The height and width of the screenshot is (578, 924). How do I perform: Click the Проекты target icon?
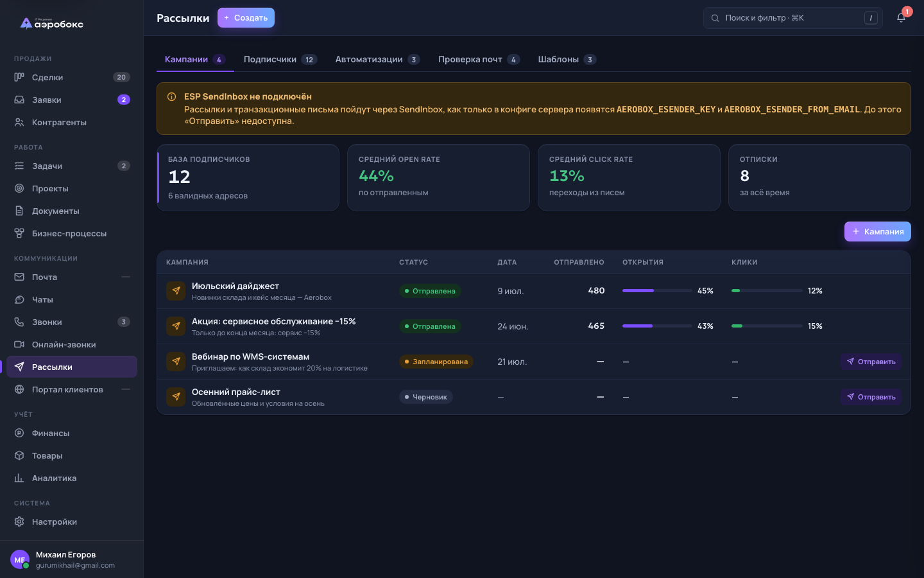[19, 188]
